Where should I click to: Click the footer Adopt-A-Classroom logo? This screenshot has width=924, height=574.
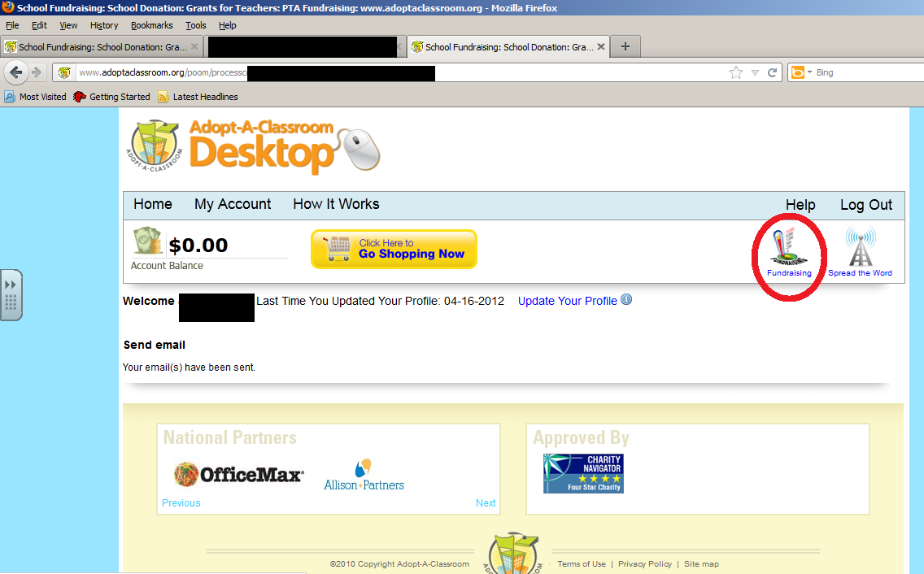click(x=513, y=554)
